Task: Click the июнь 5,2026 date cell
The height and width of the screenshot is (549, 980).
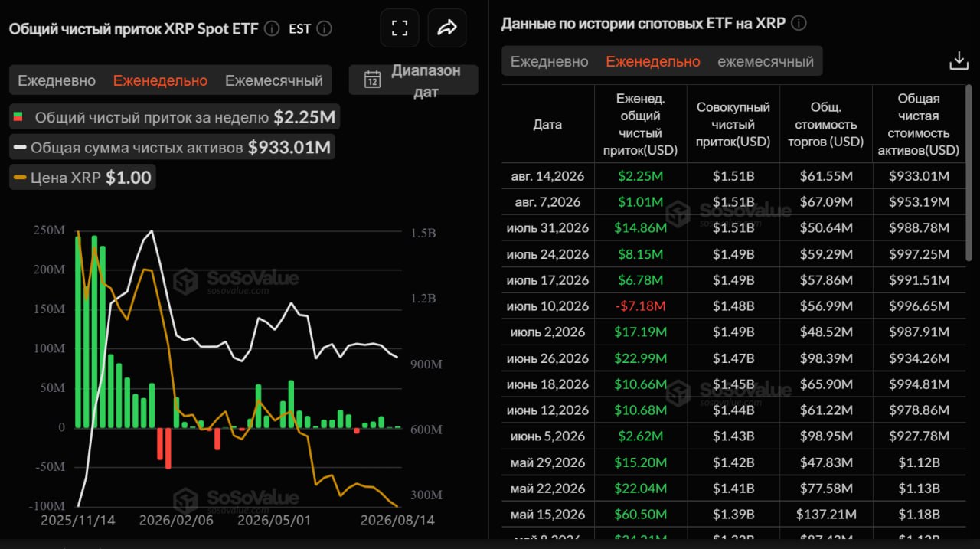Action: (x=547, y=436)
